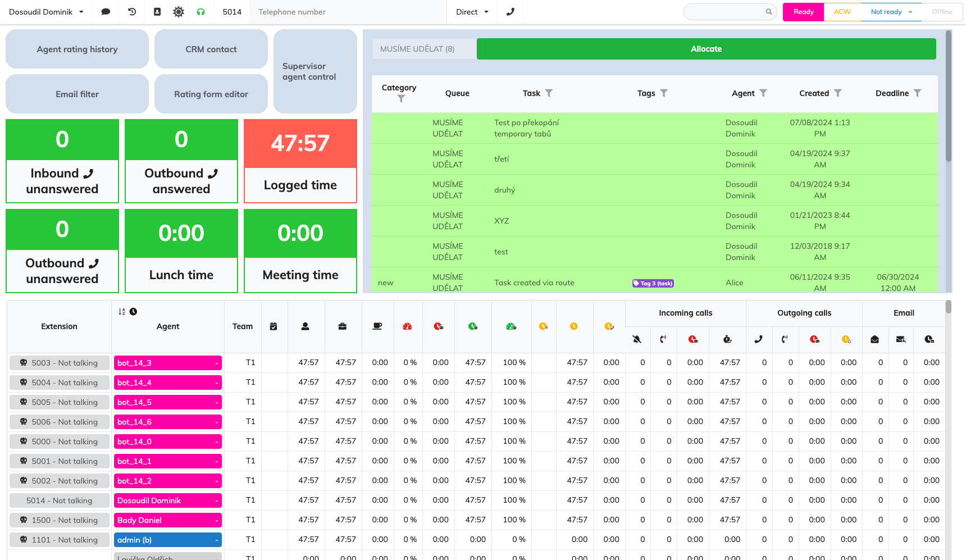Open the Agent column filter in tasks table

click(763, 93)
